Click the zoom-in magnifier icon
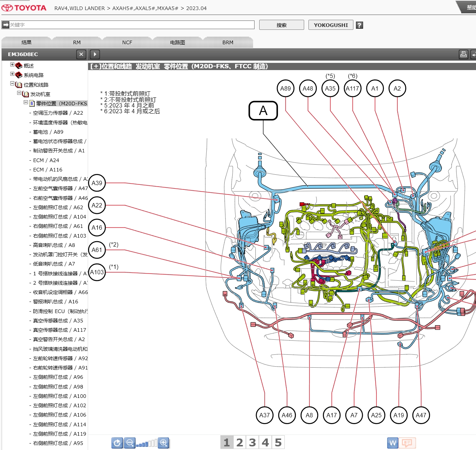The image size is (476, 450). (x=164, y=443)
